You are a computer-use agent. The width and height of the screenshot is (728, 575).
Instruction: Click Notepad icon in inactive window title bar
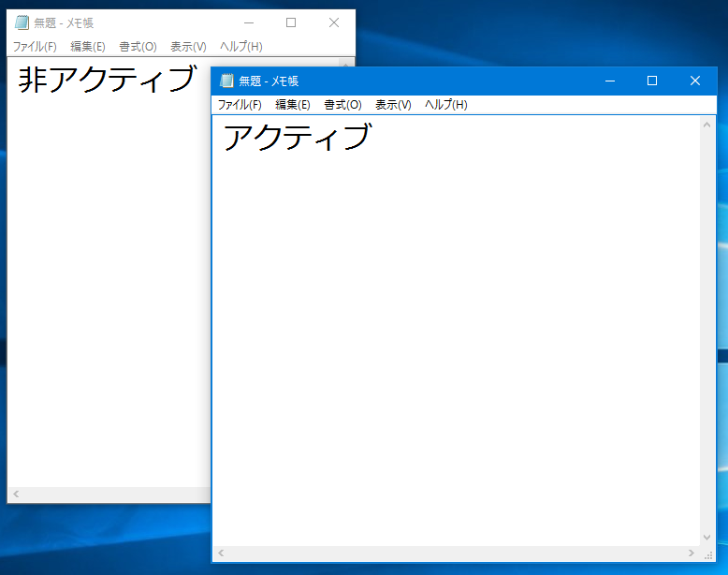pos(22,22)
